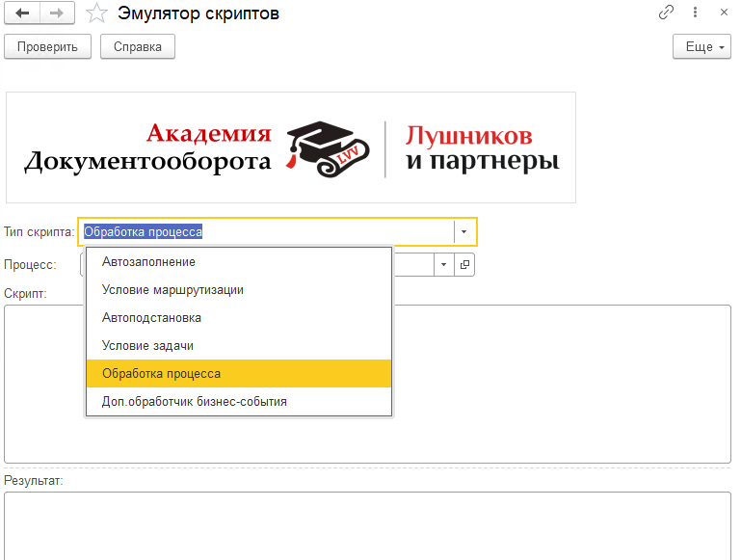
Task: Focus the Тип скрипта input field
Action: 266,231
